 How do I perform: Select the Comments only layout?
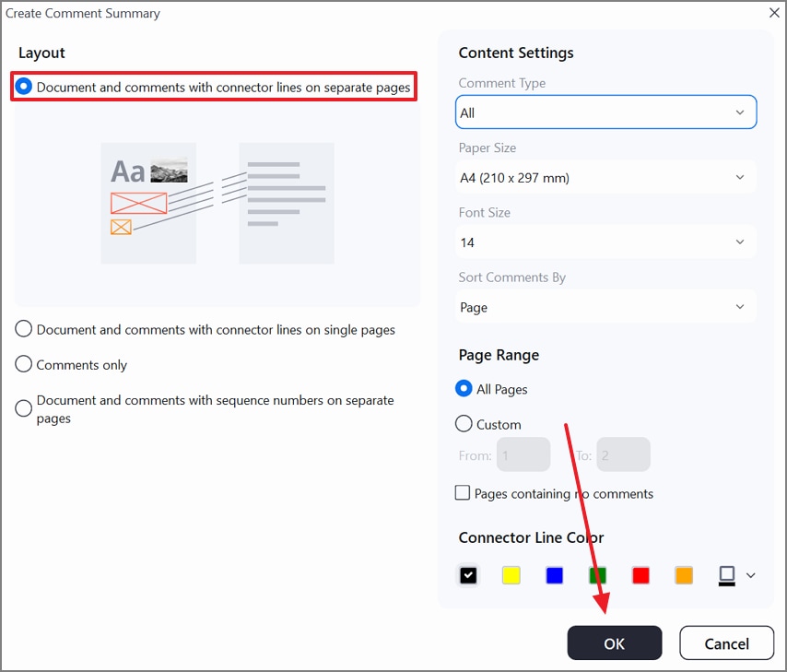[x=23, y=364]
